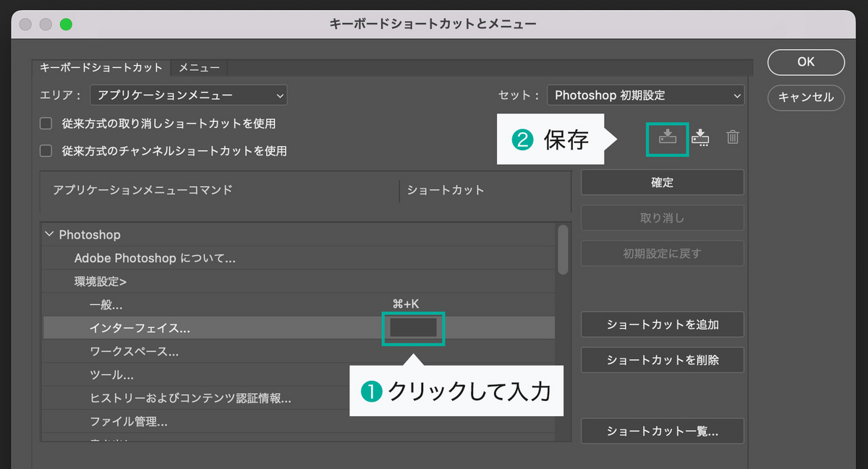Open the セット dropdown Photoshop 初期設定
Screen dimensions: 868x469
pos(645,95)
